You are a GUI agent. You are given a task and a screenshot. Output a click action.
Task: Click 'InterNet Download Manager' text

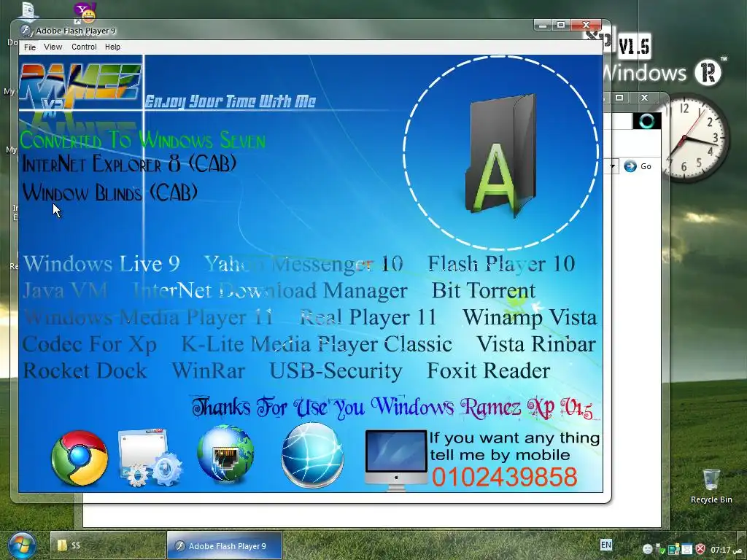[x=270, y=291]
